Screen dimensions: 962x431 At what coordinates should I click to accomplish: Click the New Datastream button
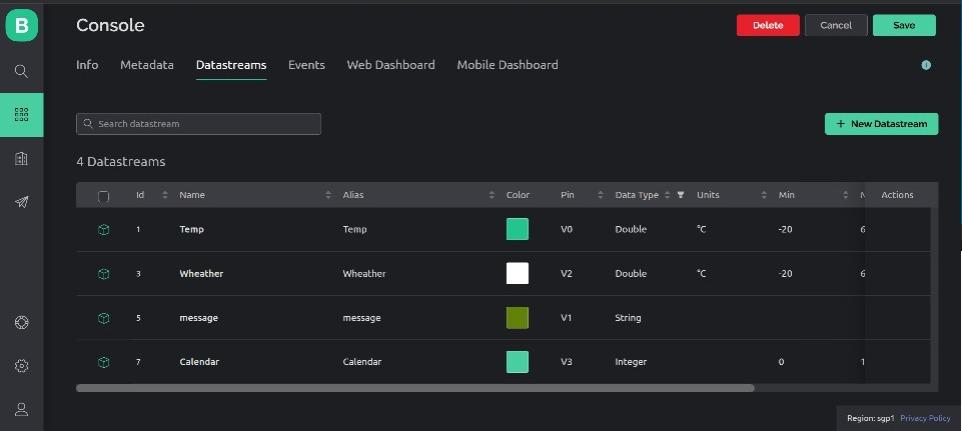coord(881,124)
